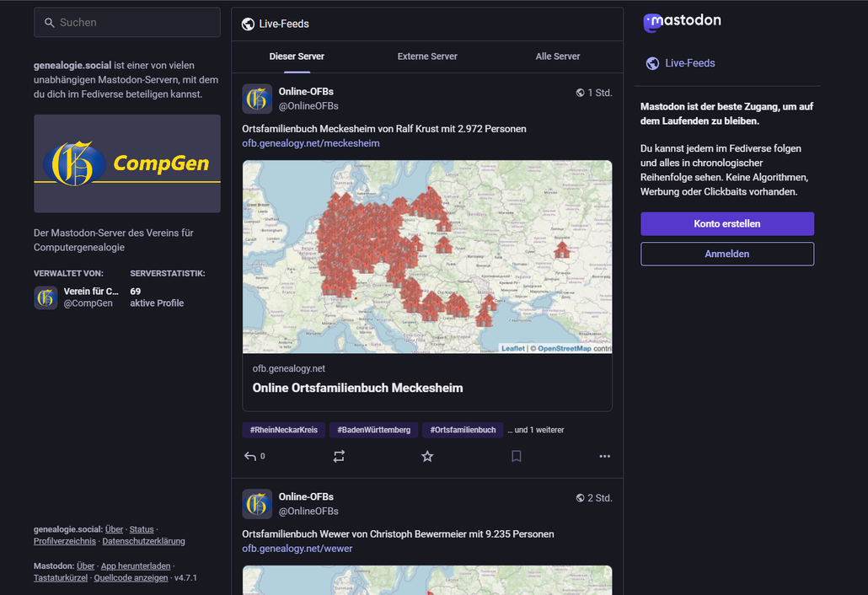Expand '… und 1 weiterer' hashtags

click(x=536, y=430)
